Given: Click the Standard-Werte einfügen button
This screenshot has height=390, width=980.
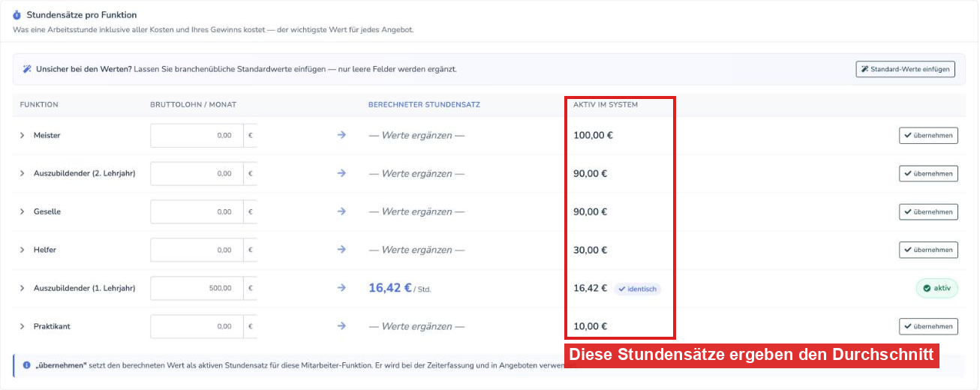Looking at the screenshot, I should 905,69.
